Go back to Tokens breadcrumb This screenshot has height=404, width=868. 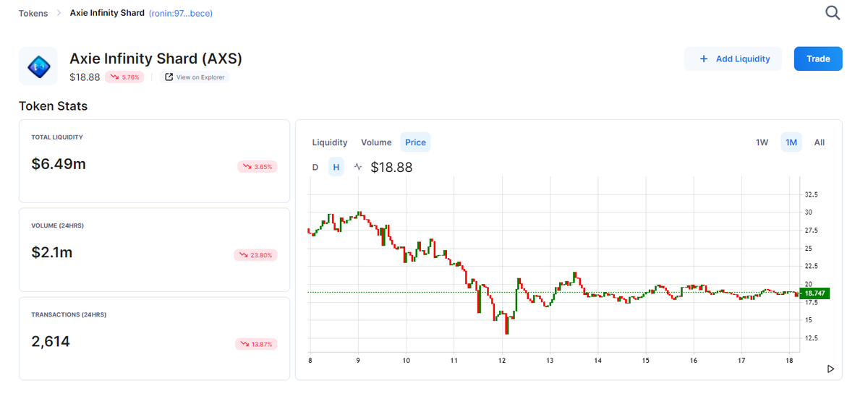(x=33, y=13)
